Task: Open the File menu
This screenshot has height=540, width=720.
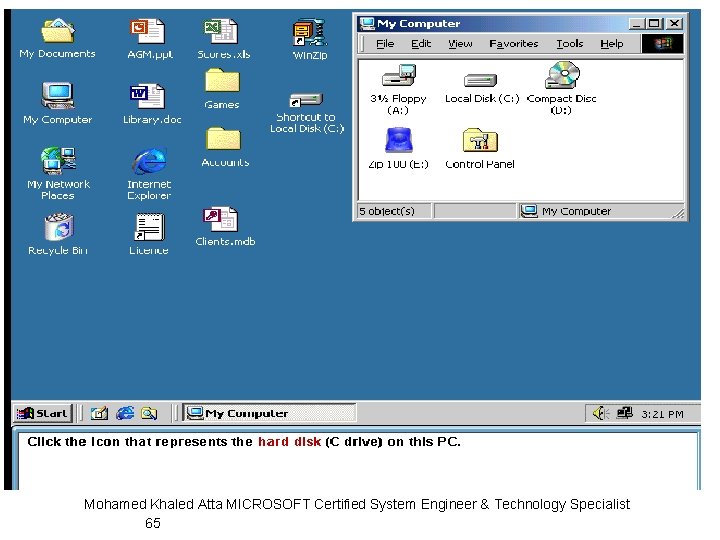Action: coord(385,44)
